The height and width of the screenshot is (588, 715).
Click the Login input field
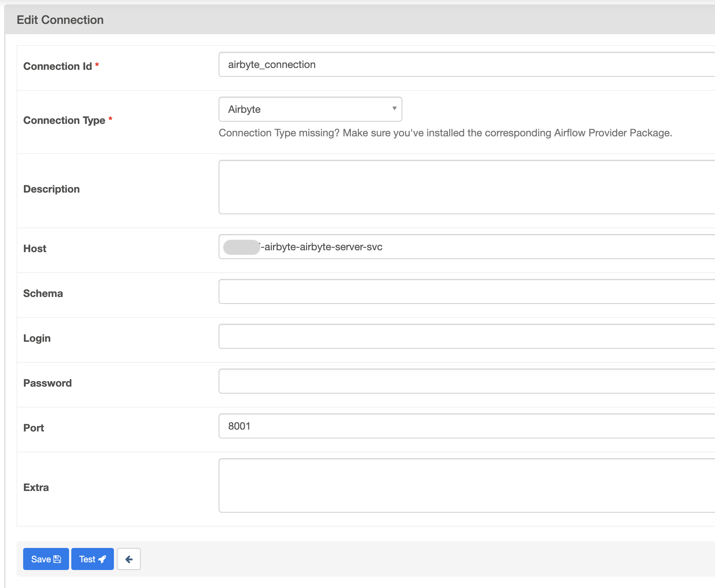click(x=467, y=336)
